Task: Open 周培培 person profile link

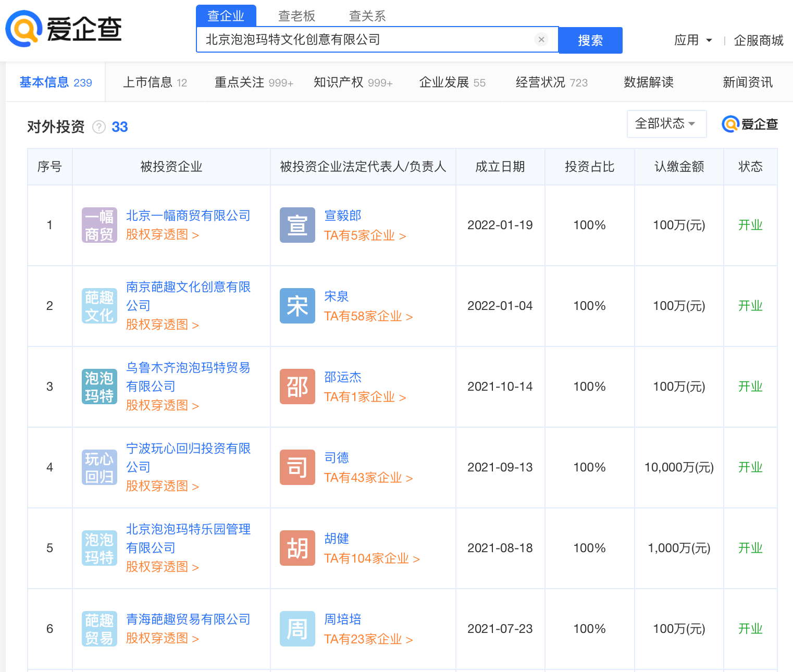Action: 342,619
